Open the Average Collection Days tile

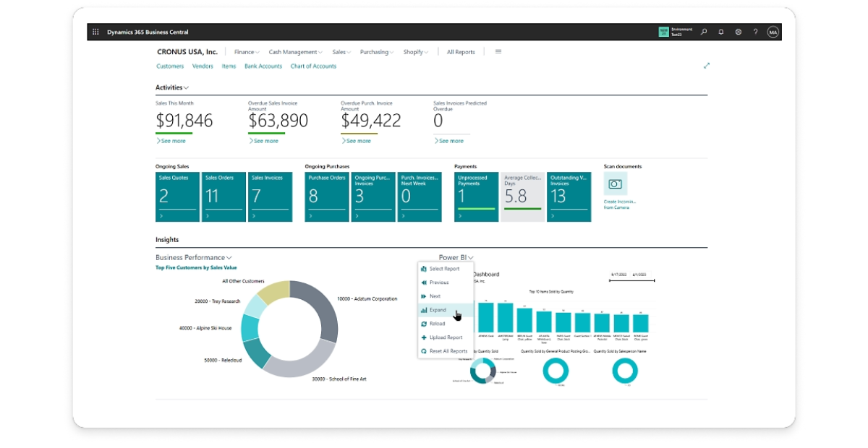click(523, 197)
